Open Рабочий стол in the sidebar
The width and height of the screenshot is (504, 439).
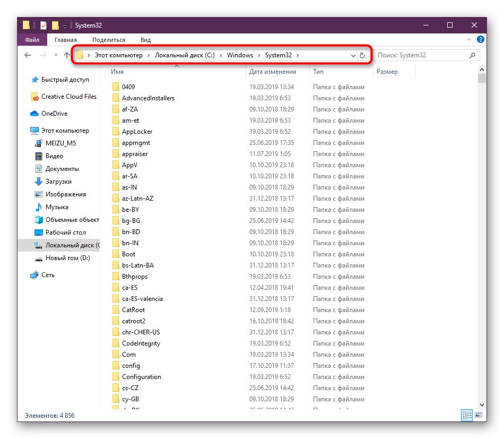pos(66,232)
